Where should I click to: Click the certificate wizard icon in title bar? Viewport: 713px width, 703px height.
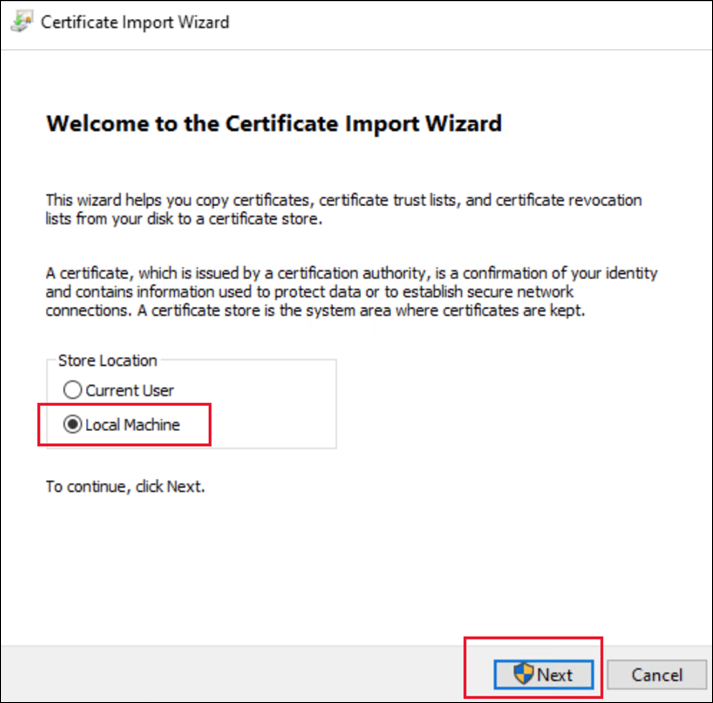(20, 21)
